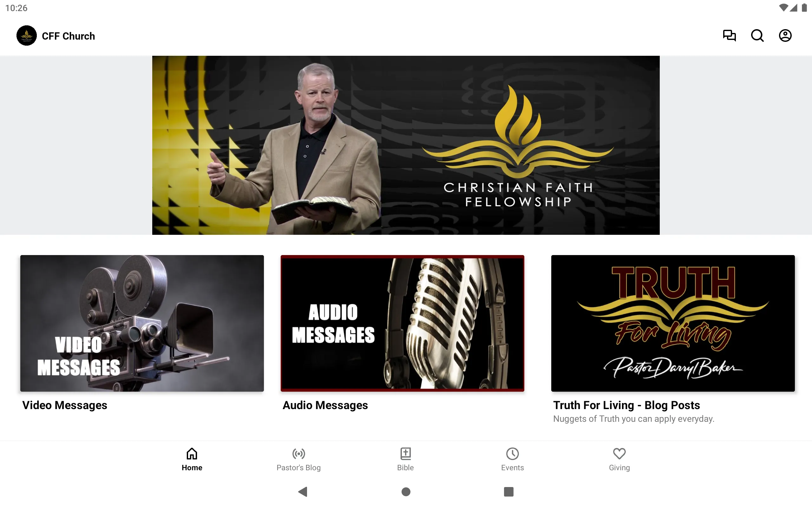Select the Events calendar icon
This screenshot has height=507, width=812.
[512, 454]
